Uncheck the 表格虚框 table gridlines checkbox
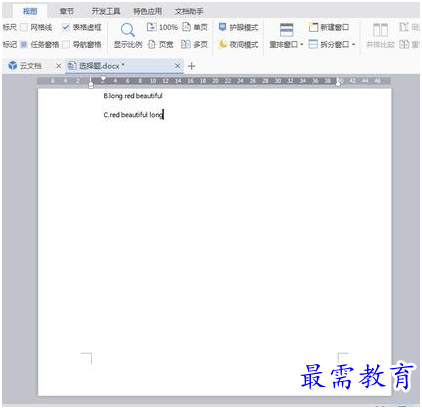Image resolution: width=422 pixels, height=408 pixels. (66, 27)
